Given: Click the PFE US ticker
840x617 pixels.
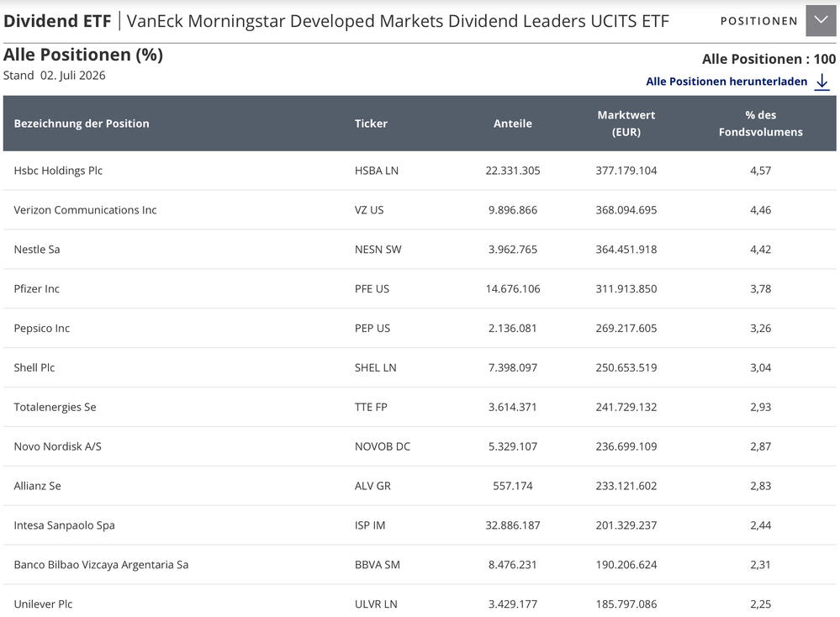Looking at the screenshot, I should pos(372,288).
